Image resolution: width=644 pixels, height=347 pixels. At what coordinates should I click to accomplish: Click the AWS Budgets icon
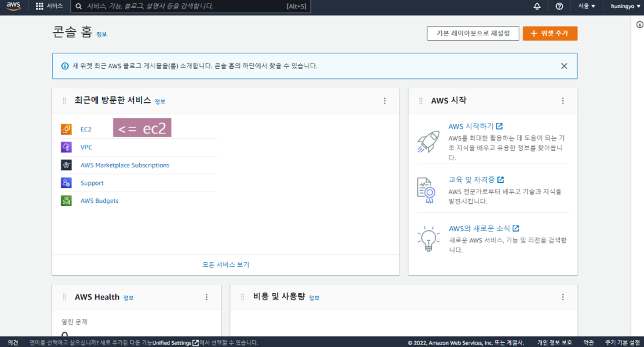66,201
